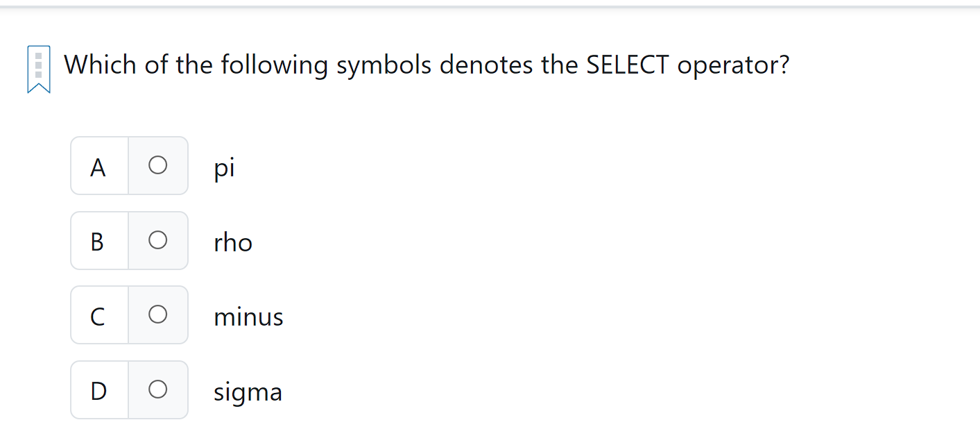Click the letter D option box
The height and width of the screenshot is (436, 980).
point(98,389)
